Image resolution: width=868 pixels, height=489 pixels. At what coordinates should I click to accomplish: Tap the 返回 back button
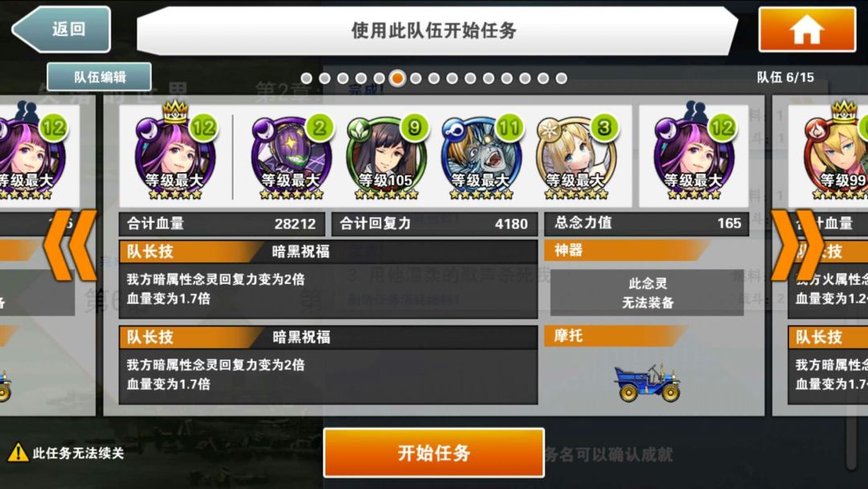(x=61, y=29)
